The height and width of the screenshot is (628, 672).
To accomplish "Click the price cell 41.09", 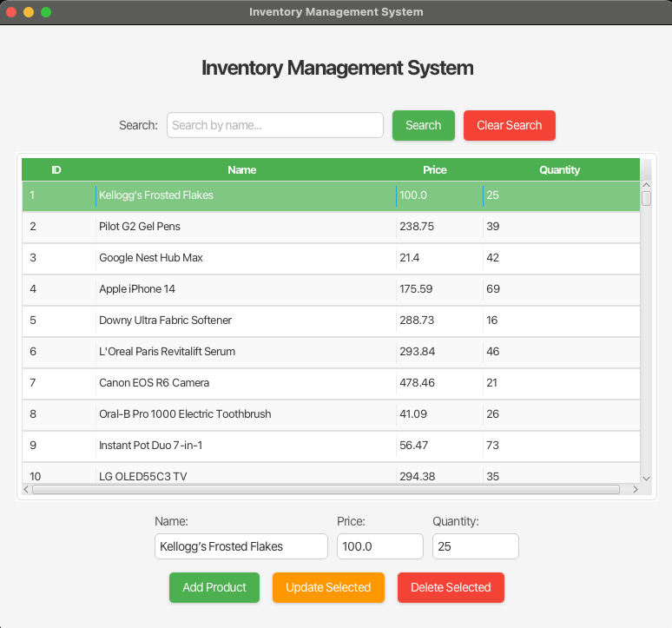I will pyautogui.click(x=439, y=415).
